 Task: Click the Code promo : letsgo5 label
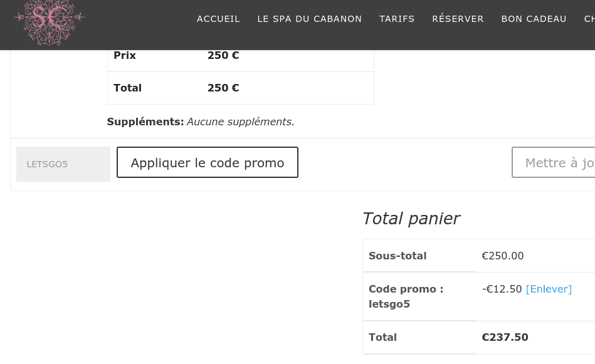pyautogui.click(x=406, y=296)
